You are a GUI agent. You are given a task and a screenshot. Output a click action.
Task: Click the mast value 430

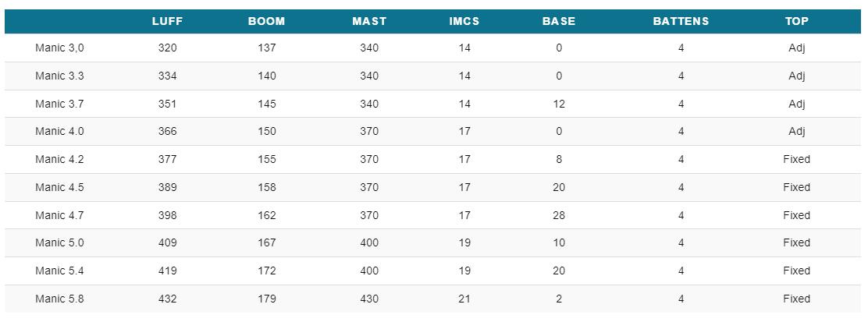coord(369,299)
